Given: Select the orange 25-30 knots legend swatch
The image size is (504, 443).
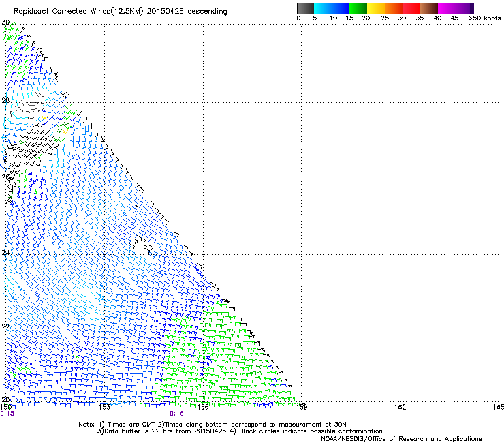Looking at the screenshot, I should click(x=394, y=8).
